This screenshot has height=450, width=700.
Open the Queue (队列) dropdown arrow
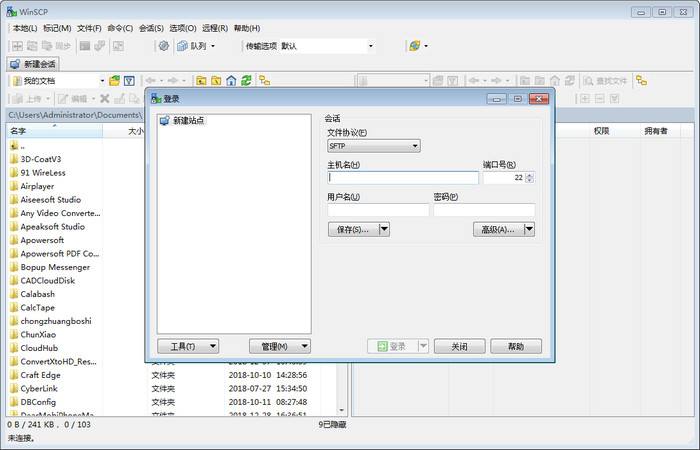(x=213, y=46)
